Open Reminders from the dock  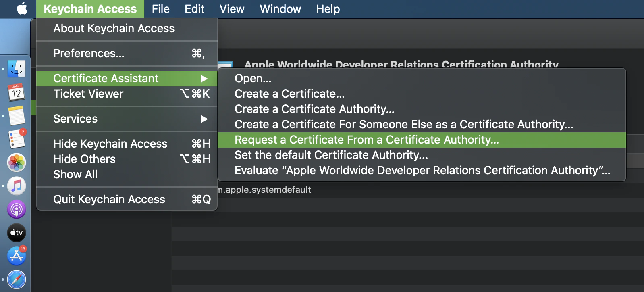point(17,140)
